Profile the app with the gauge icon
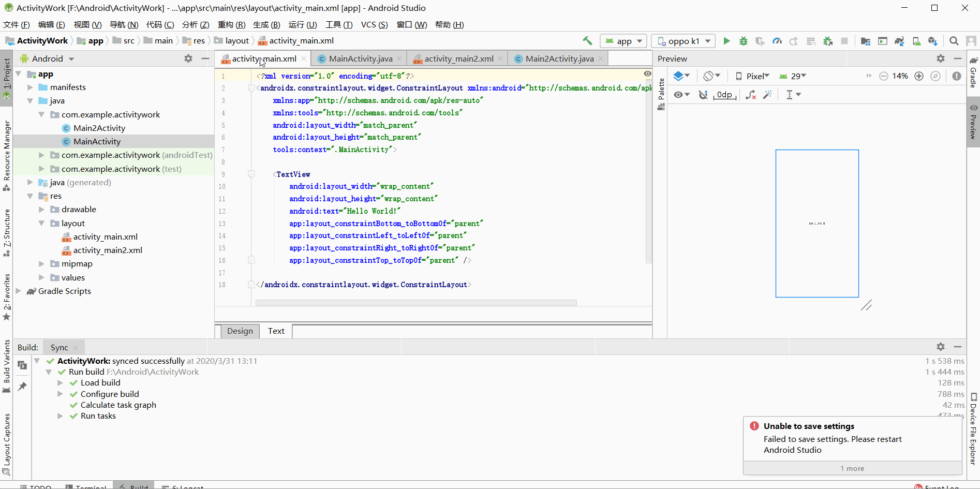Image resolution: width=980 pixels, height=489 pixels. [777, 41]
